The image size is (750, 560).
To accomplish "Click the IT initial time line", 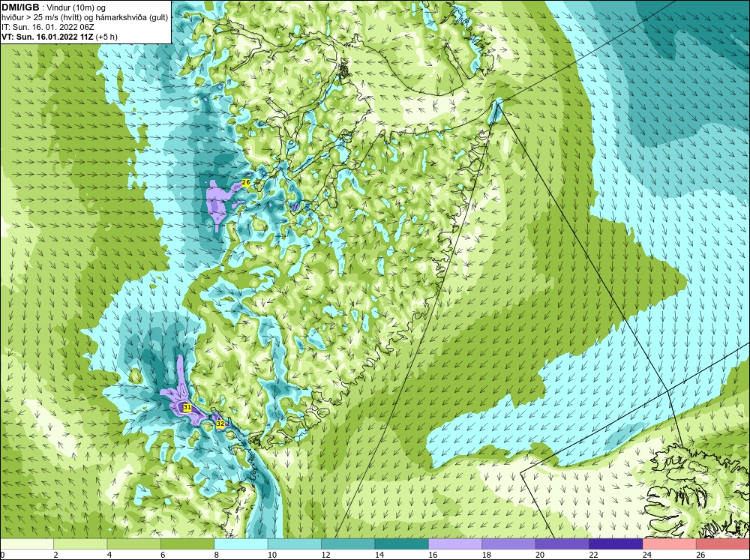I will click(x=48, y=27).
